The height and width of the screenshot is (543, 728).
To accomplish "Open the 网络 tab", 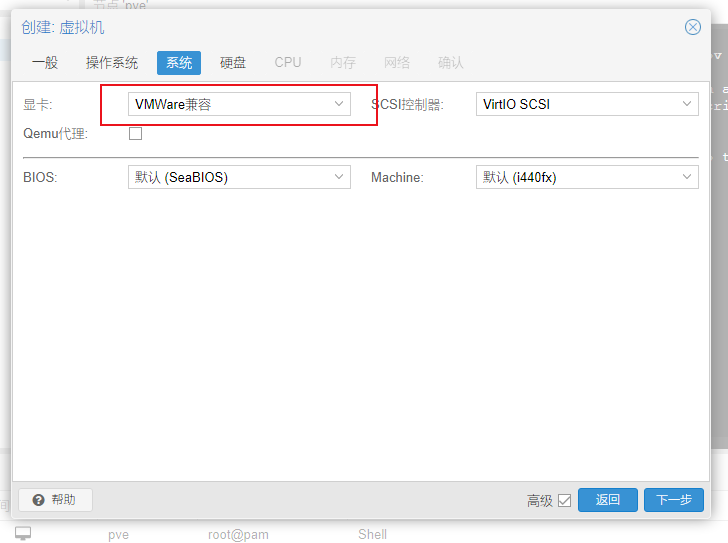I will click(x=397, y=62).
